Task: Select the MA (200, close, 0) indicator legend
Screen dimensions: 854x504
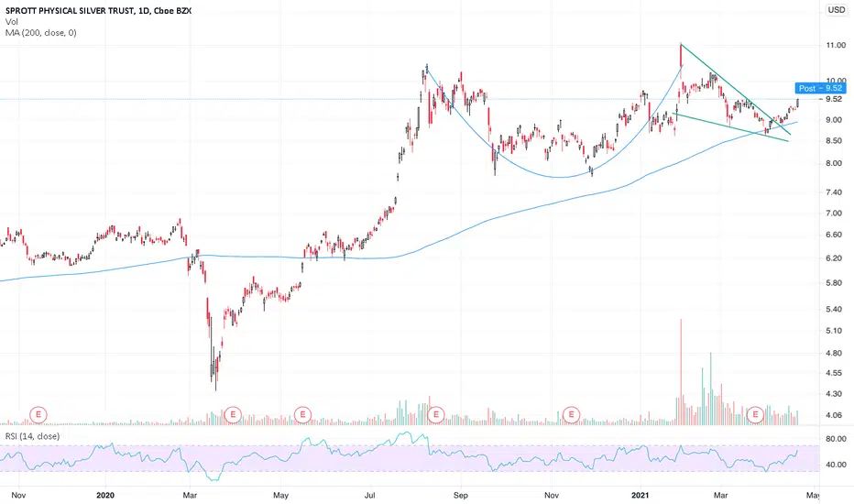Action: point(41,33)
